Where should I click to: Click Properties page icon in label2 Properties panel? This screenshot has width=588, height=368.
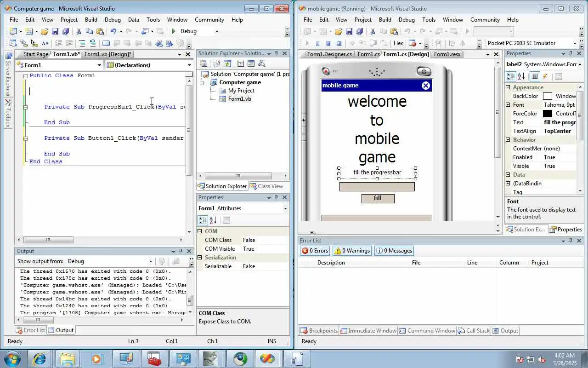(x=559, y=76)
